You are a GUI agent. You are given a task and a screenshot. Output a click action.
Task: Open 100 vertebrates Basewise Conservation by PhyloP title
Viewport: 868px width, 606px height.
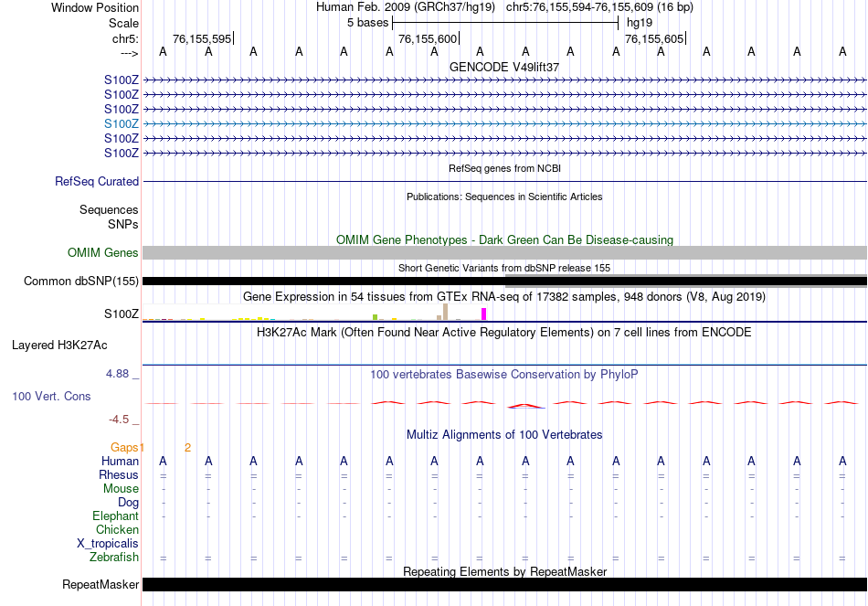point(504,375)
